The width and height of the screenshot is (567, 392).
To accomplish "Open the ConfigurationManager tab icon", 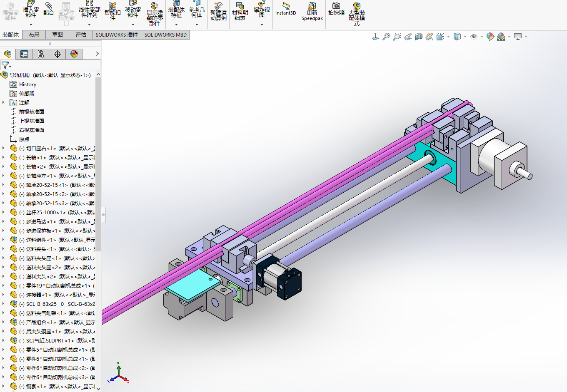I will (x=41, y=54).
